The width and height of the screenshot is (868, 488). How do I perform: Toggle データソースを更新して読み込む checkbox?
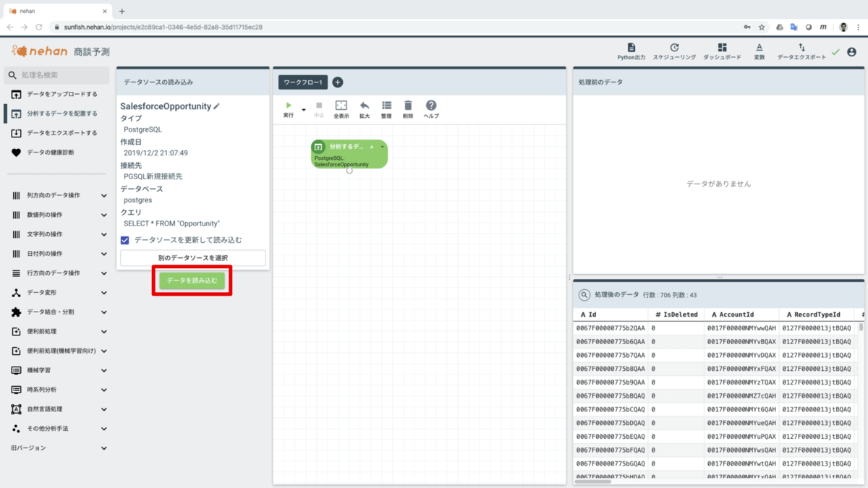[125, 240]
